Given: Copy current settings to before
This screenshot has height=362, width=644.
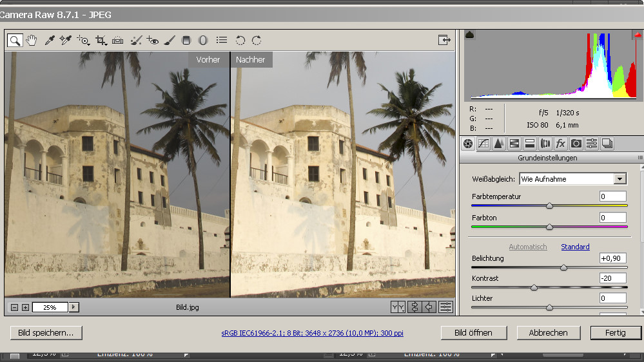Looking at the screenshot, I should pos(429,307).
